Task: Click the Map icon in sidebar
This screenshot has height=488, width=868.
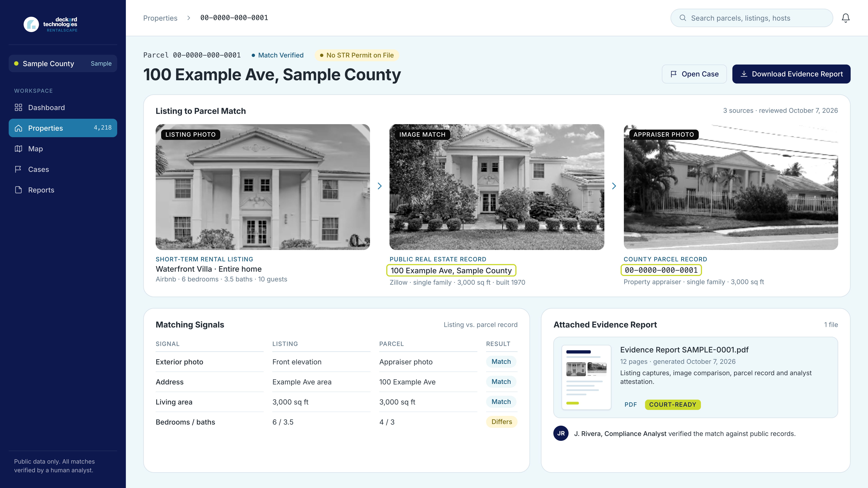Action: 18,149
